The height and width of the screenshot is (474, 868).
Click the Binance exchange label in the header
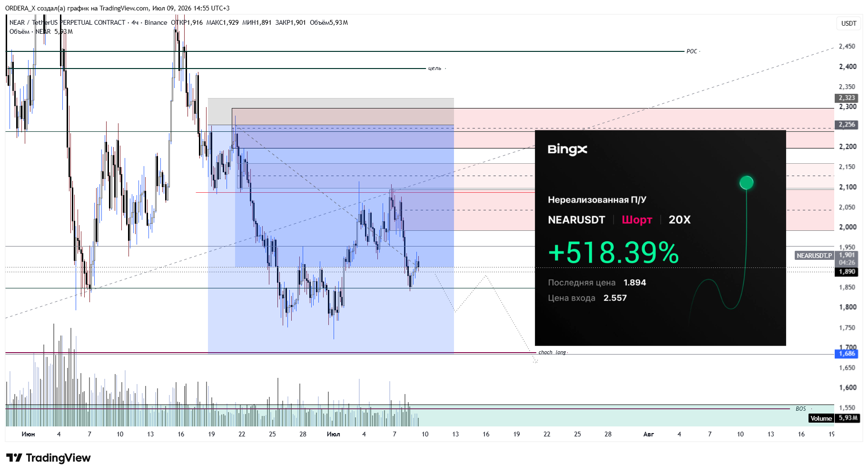[156, 22]
